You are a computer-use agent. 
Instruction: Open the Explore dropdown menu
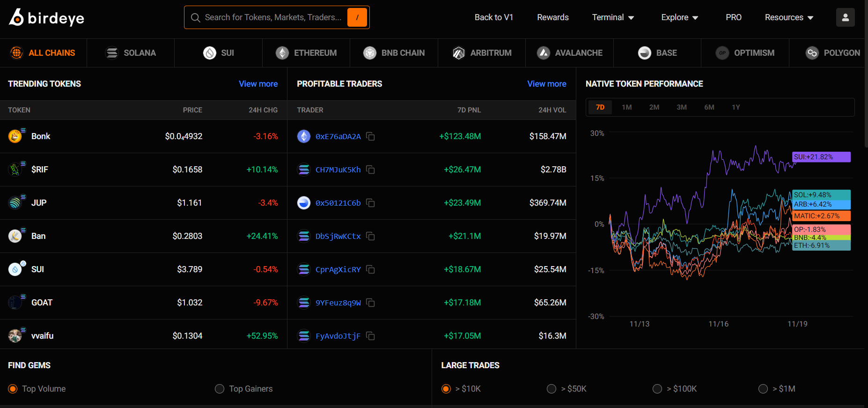679,17
